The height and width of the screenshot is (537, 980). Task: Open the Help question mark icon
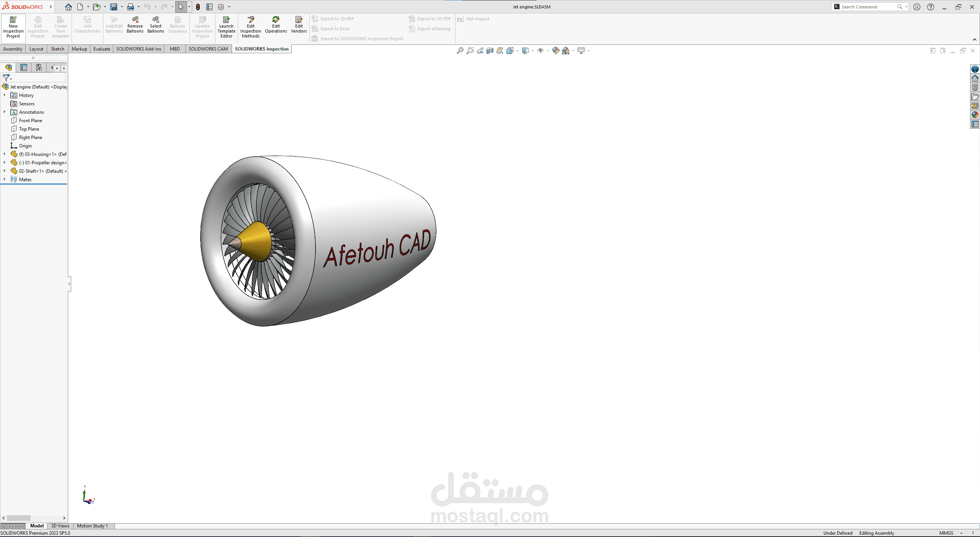(x=931, y=7)
